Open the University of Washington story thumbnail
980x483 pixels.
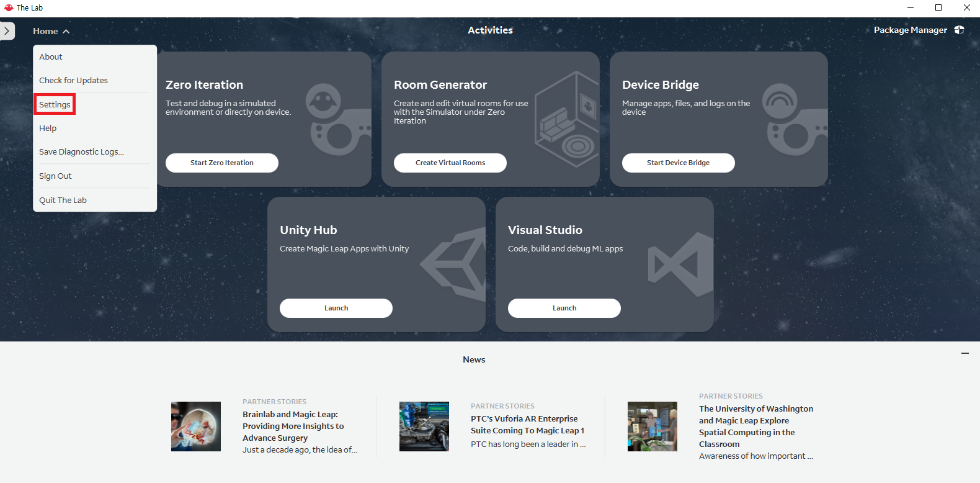[x=653, y=427]
